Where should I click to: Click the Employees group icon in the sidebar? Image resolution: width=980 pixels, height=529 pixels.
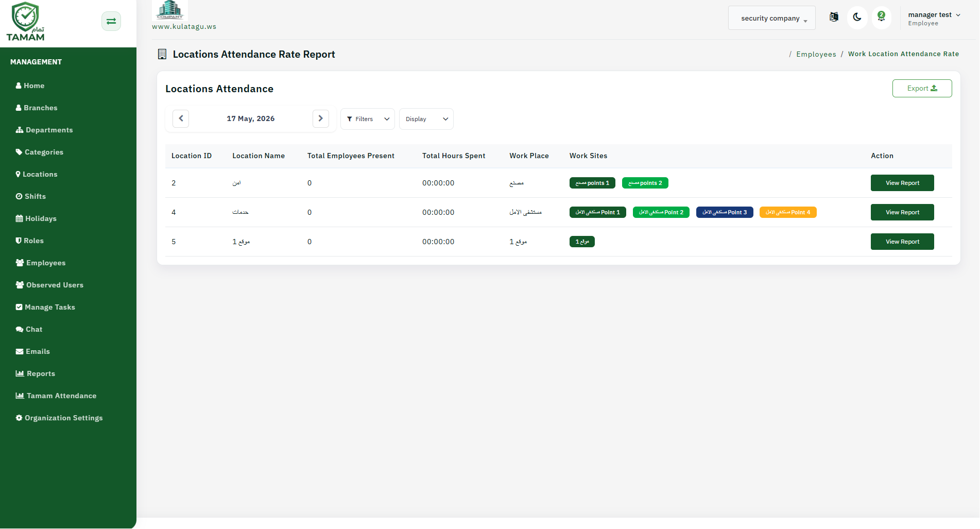click(x=20, y=263)
